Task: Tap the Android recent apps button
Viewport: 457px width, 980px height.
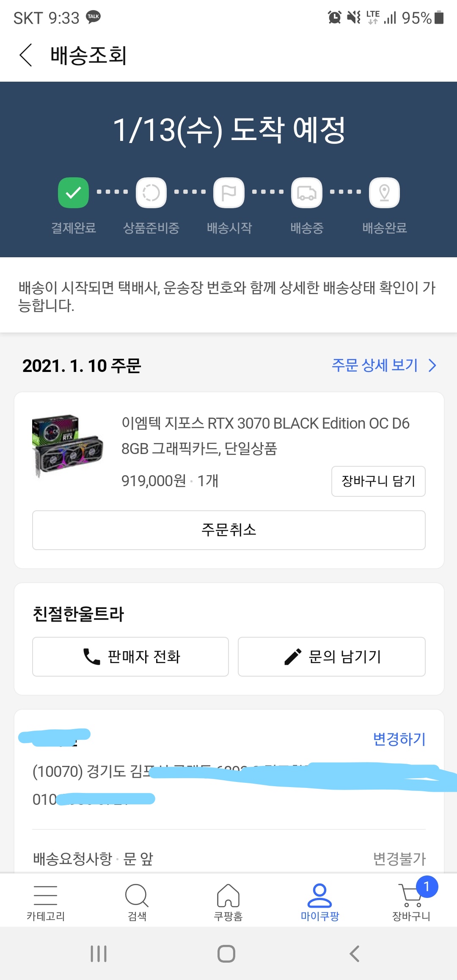Action: coord(99,954)
